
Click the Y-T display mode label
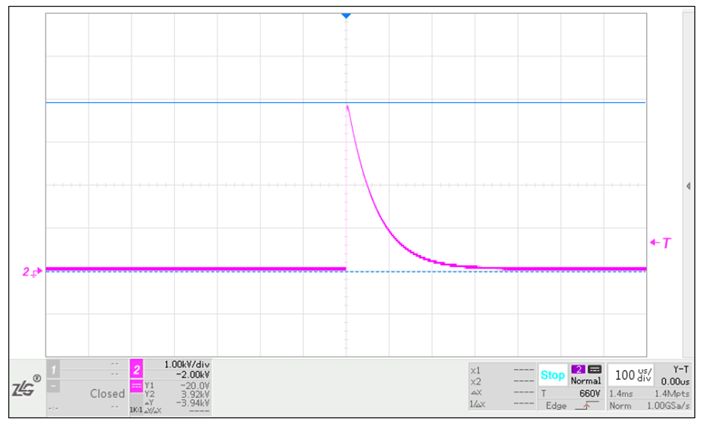679,368
